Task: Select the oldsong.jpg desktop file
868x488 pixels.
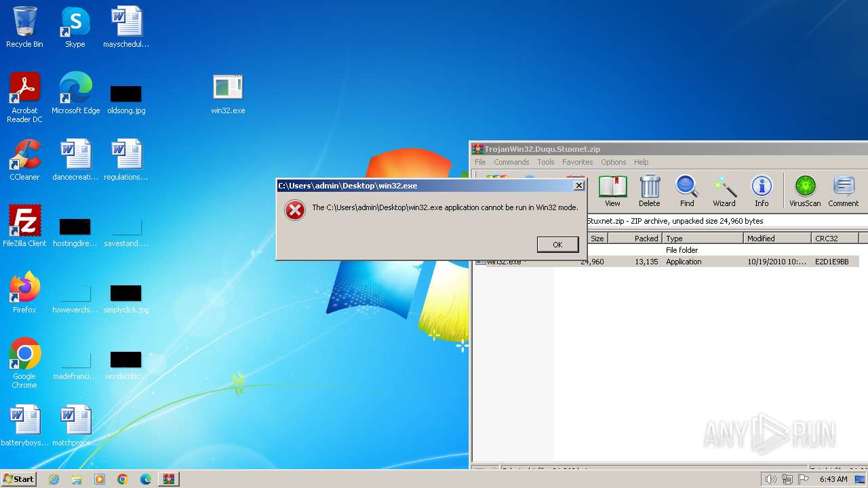Action: tap(126, 99)
